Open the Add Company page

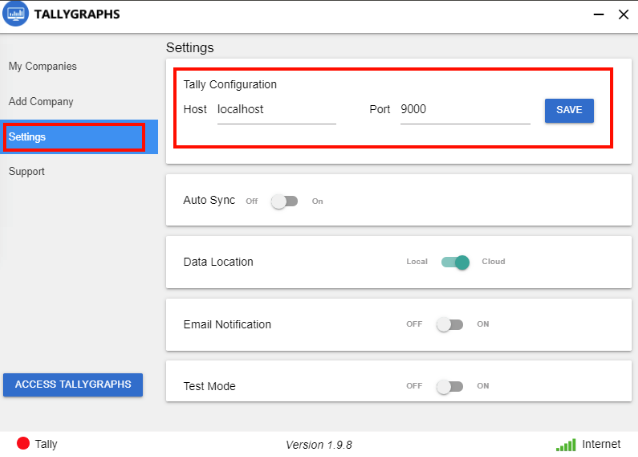click(x=41, y=101)
